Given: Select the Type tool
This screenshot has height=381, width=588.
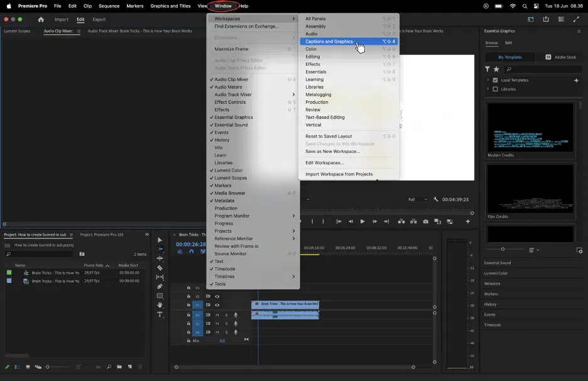Looking at the screenshot, I should pos(160,314).
